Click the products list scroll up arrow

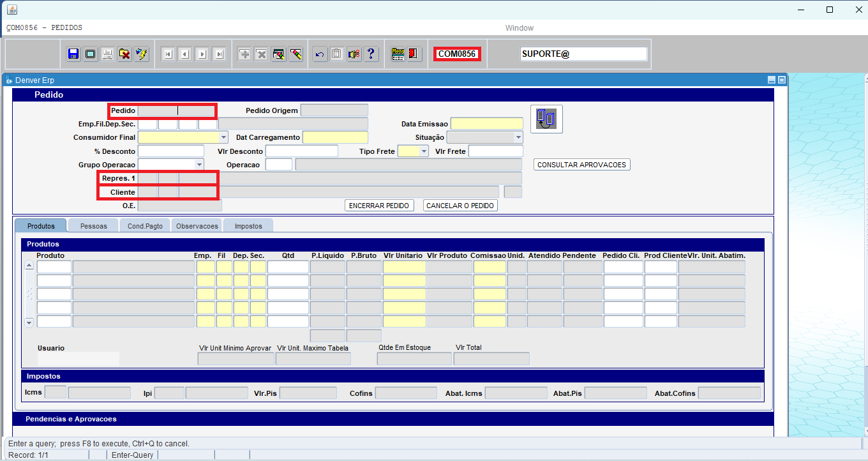click(x=29, y=266)
